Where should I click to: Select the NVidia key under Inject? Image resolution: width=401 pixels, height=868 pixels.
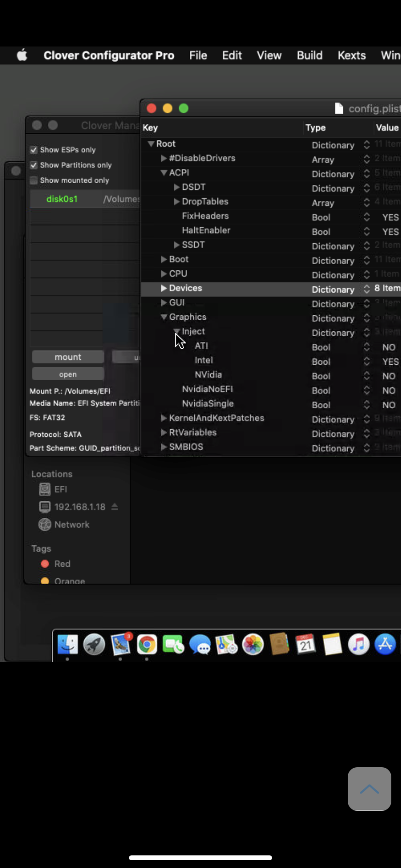tap(208, 374)
